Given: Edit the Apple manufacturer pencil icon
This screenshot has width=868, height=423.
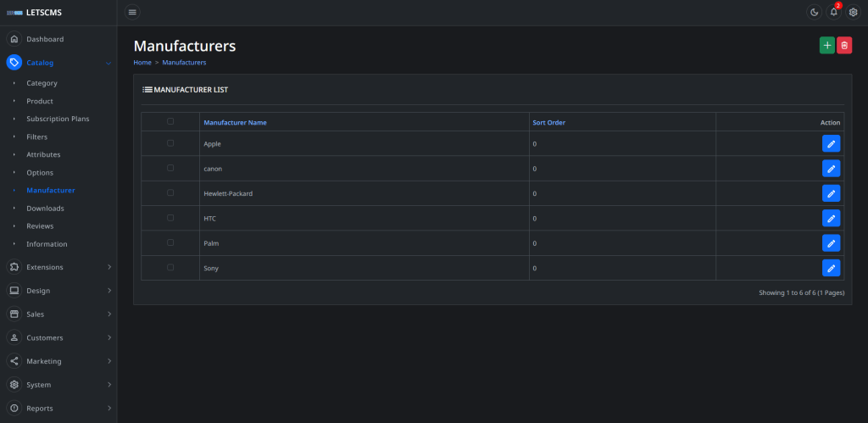Looking at the screenshot, I should click(831, 144).
